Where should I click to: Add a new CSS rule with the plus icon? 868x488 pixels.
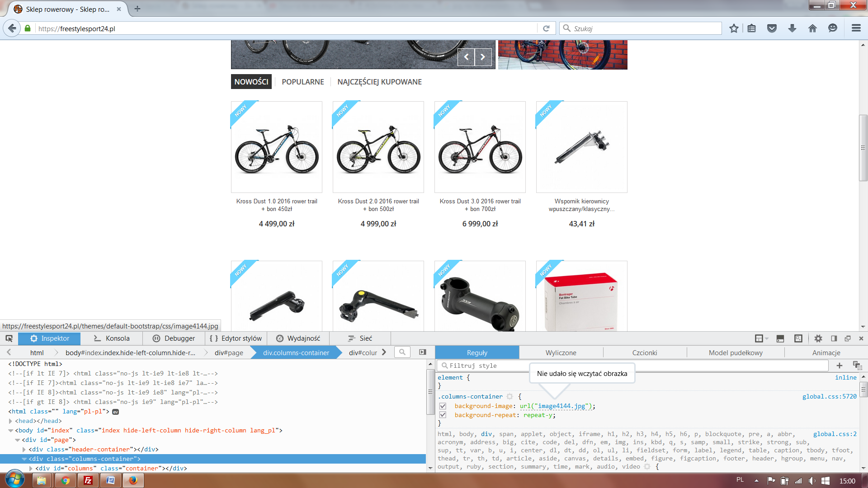click(840, 366)
